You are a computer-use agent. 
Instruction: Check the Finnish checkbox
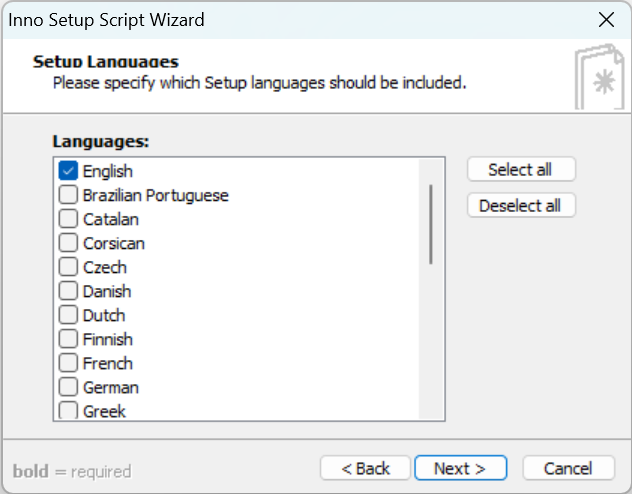coord(68,339)
